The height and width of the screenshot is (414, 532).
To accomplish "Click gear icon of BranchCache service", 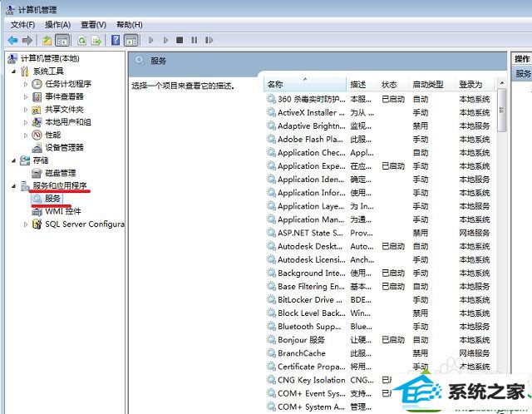I will click(x=271, y=353).
